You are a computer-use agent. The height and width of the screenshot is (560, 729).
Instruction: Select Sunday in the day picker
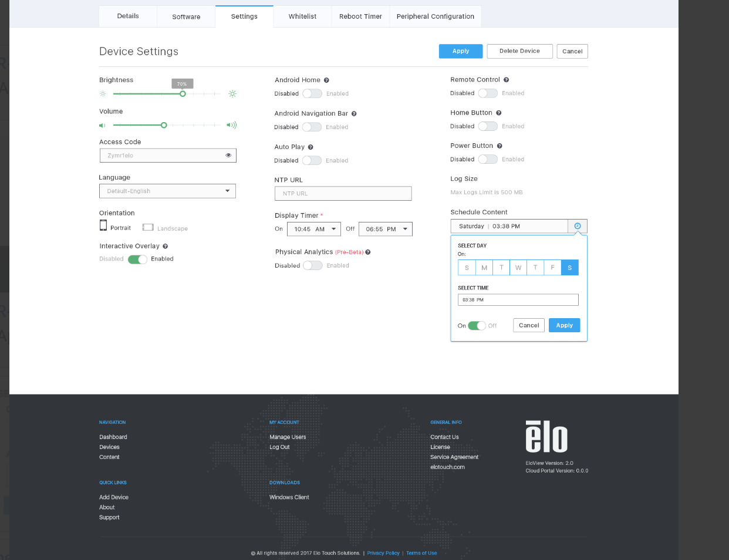467,268
